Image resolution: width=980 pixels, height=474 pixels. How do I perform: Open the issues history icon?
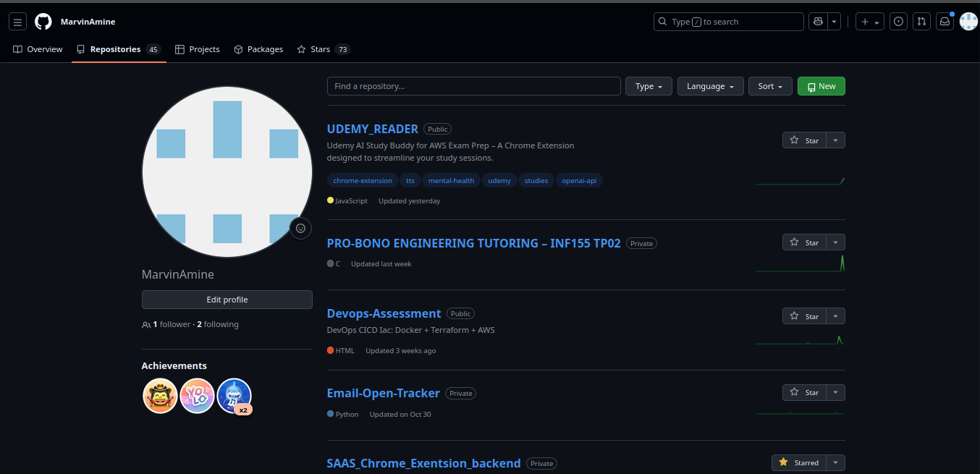(898, 21)
